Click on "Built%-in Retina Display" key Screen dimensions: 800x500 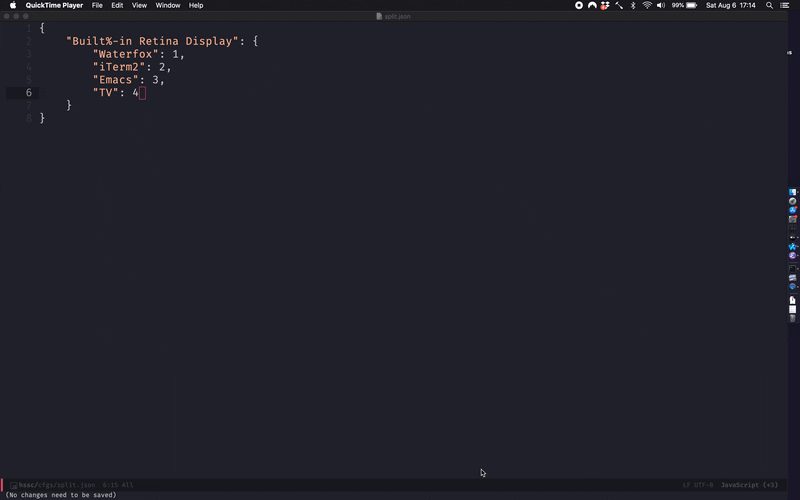[152, 41]
